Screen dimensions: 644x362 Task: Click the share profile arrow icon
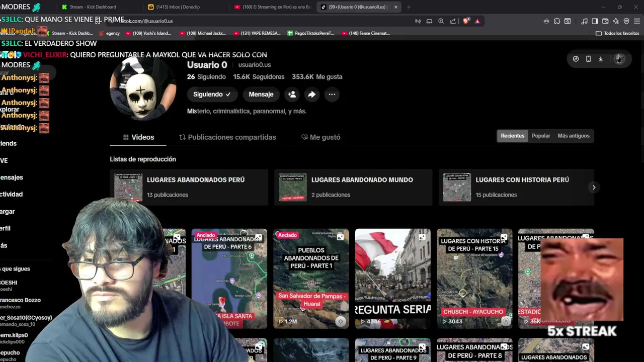click(312, 94)
